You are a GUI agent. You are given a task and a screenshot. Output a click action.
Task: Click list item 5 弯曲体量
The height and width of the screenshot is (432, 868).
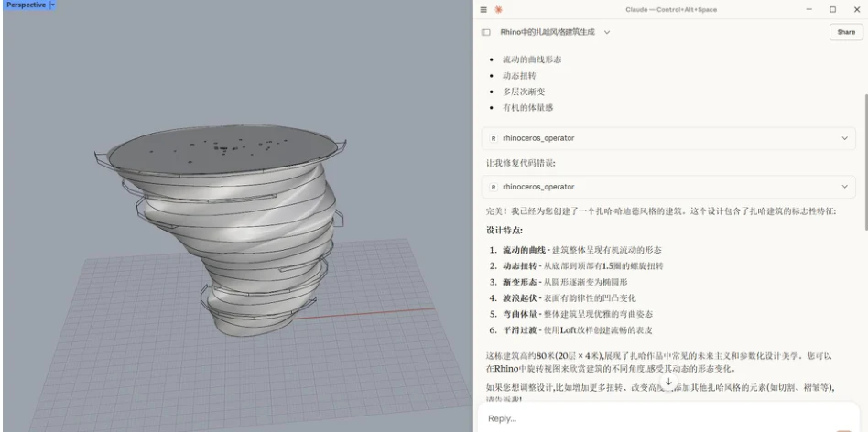pyautogui.click(x=578, y=314)
